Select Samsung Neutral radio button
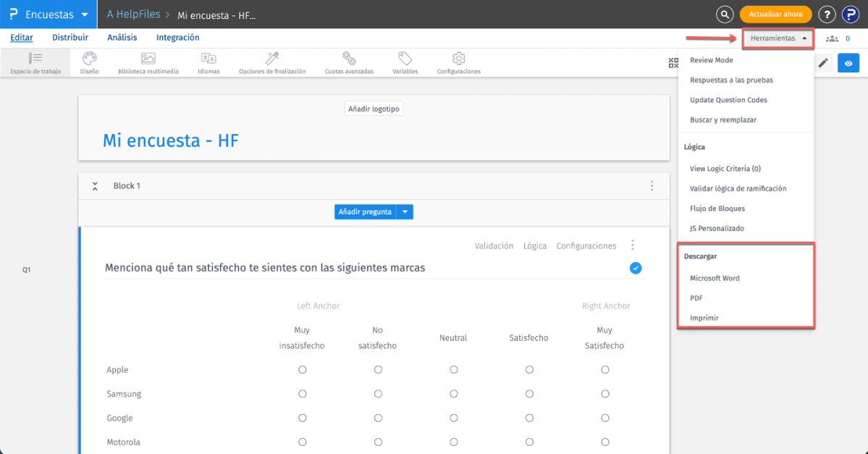Image resolution: width=868 pixels, height=454 pixels. tap(454, 394)
